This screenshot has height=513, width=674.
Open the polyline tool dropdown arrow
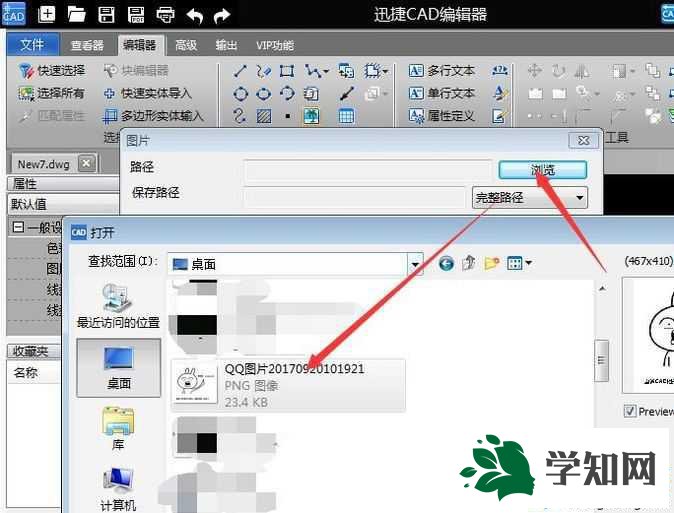[x=326, y=71]
